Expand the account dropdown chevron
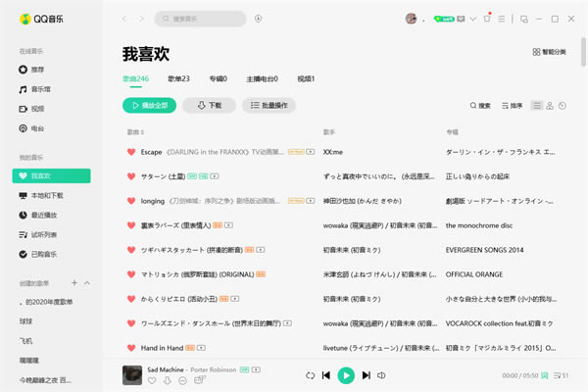 (473, 19)
